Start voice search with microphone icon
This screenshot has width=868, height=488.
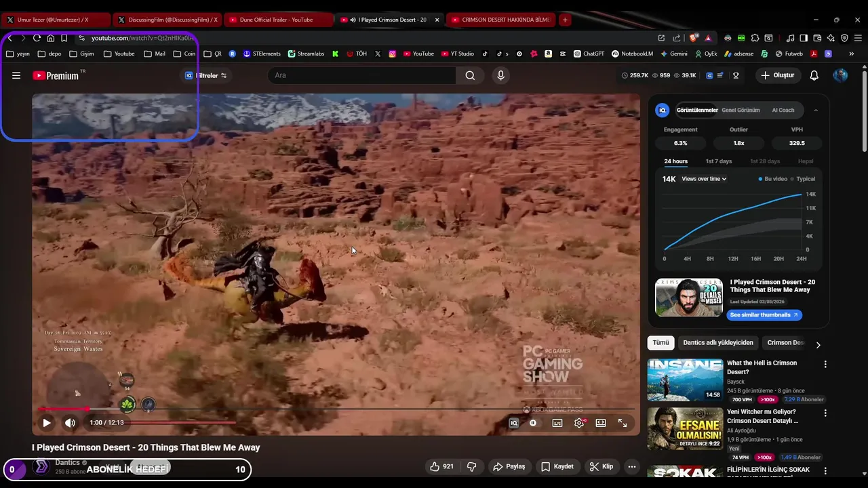click(x=500, y=75)
